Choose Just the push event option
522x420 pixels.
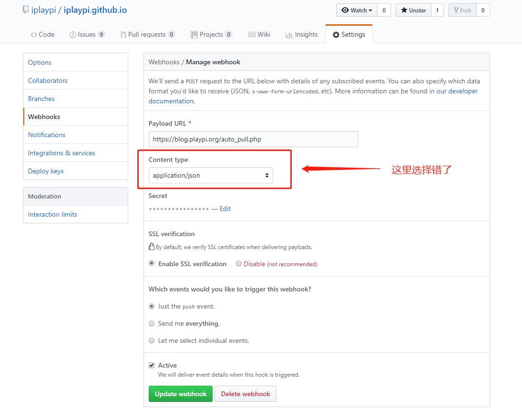click(x=152, y=306)
